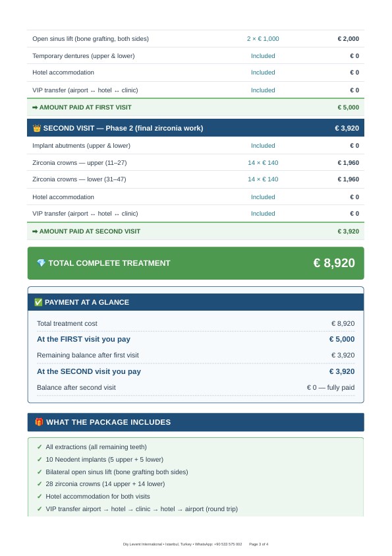Click the crown icon beside SECOND VISIT
Viewport: 392px width, 556px height.
click(x=37, y=128)
